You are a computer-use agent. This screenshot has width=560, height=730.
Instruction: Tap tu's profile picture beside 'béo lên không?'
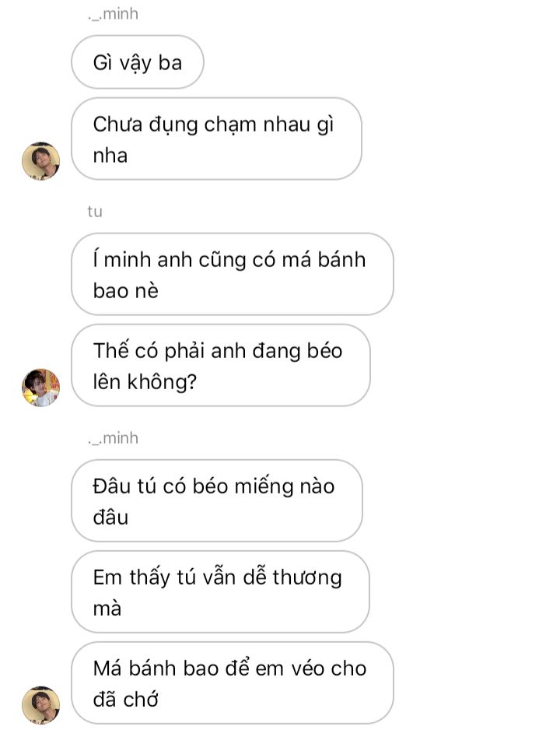point(41,388)
